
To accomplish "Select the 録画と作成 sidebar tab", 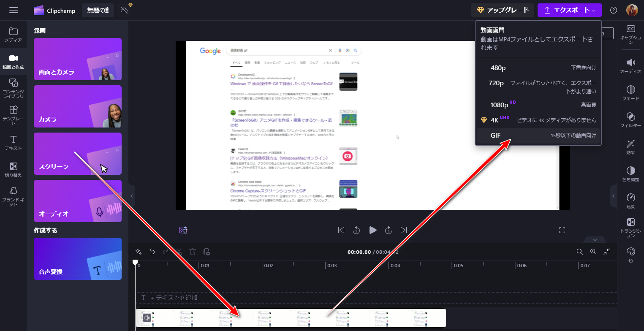I will [x=13, y=62].
